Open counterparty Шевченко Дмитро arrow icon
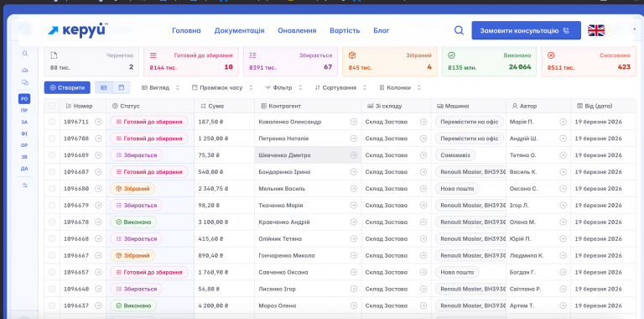The height and width of the screenshot is (319, 644). click(354, 155)
